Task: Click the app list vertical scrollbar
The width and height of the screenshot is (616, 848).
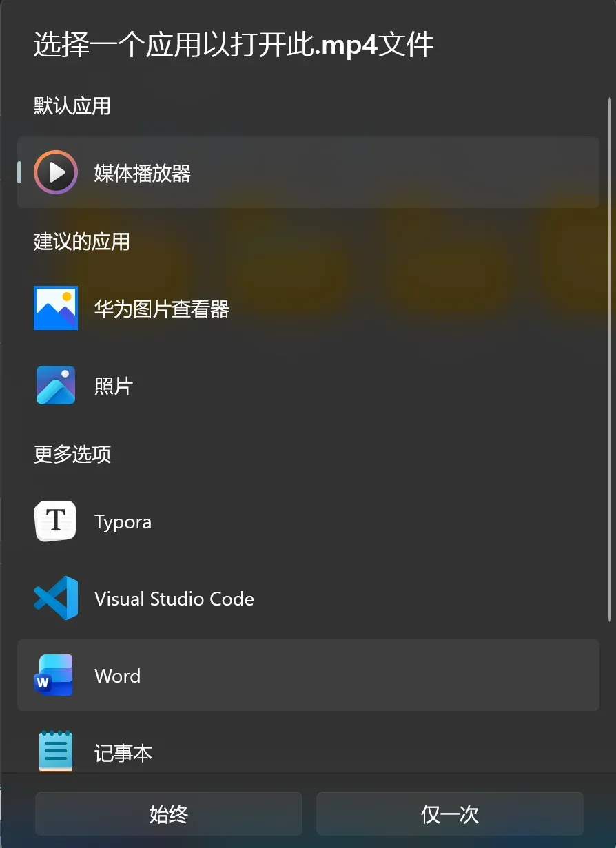Action: (x=610, y=358)
